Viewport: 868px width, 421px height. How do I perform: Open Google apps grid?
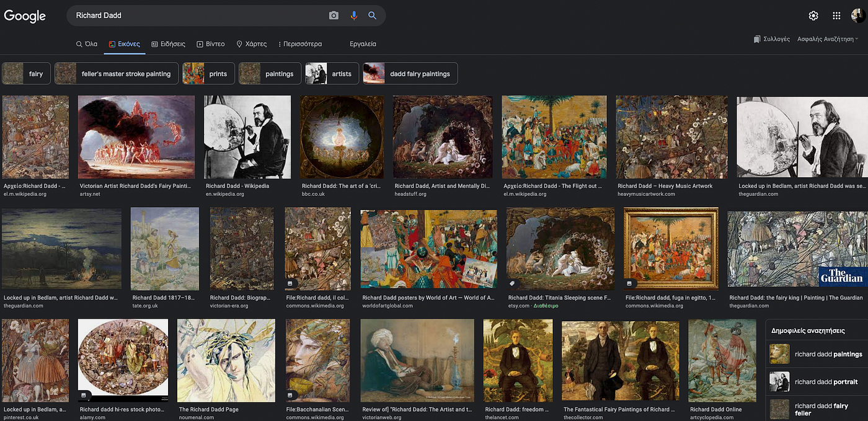pyautogui.click(x=836, y=16)
